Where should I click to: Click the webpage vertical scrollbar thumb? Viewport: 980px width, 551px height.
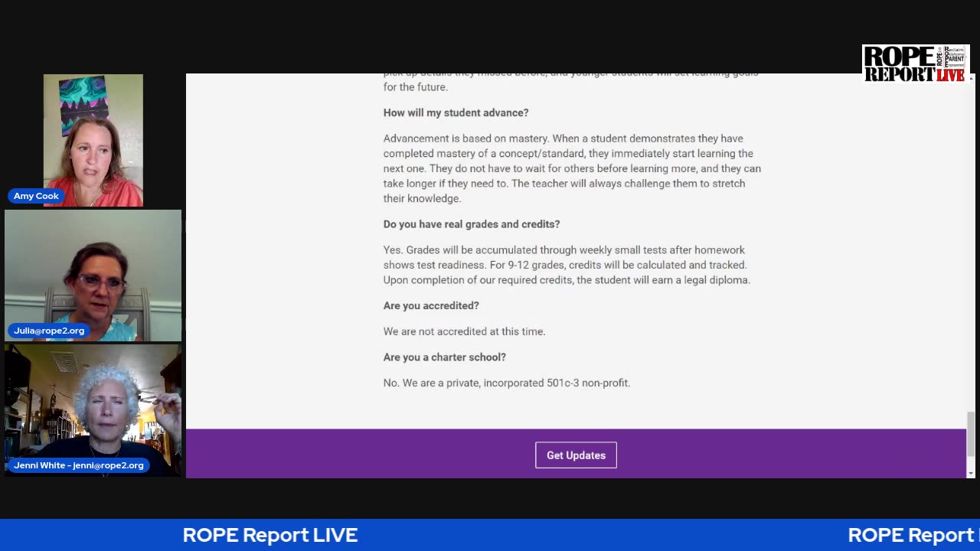tap(971, 433)
